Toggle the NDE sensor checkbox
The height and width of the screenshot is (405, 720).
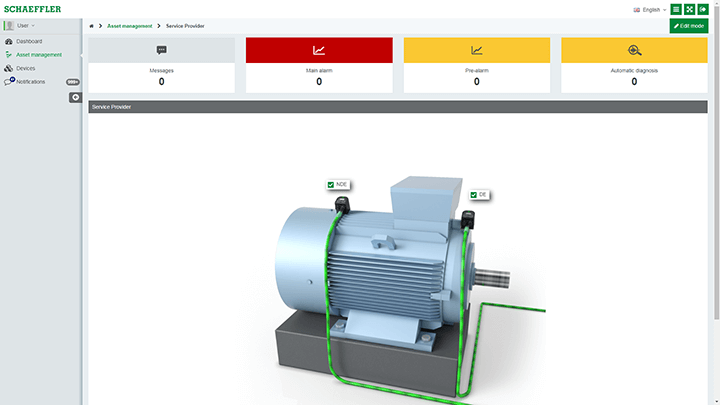tap(331, 185)
